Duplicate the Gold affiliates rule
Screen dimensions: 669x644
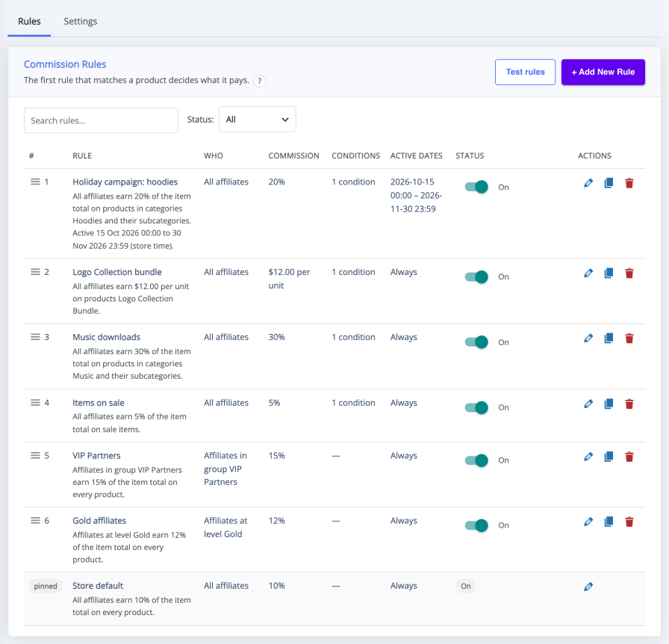click(x=609, y=521)
